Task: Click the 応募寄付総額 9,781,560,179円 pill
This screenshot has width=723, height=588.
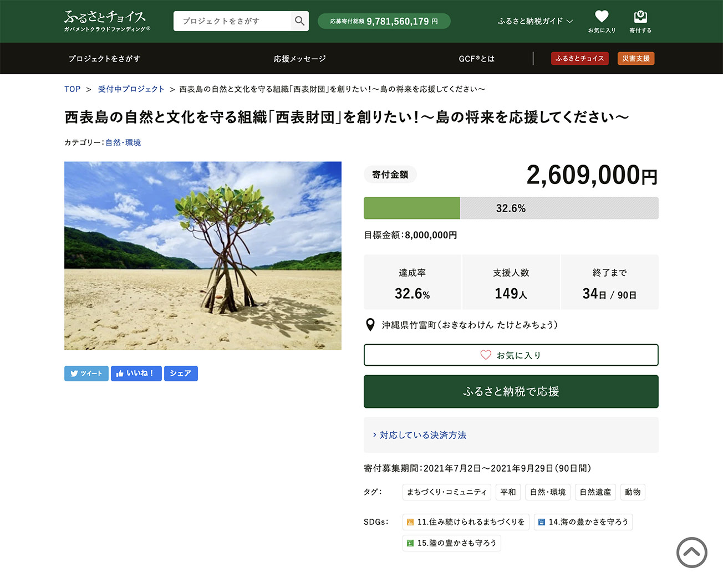Action: point(384,21)
